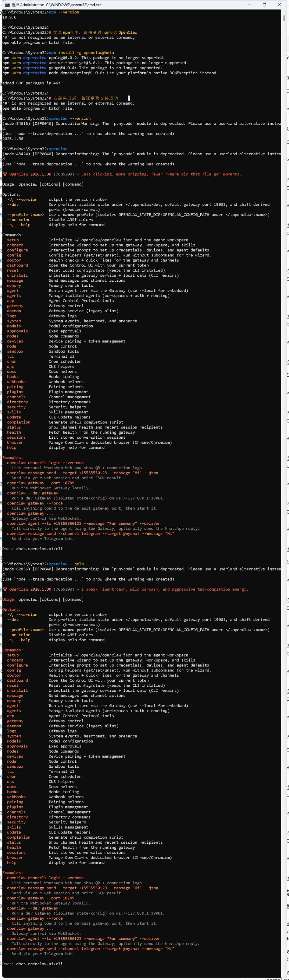Click the window title text 'C:\WINDOWS\system32\cmd.exe'
Screen dimensions: 289x980
pos(74,5)
